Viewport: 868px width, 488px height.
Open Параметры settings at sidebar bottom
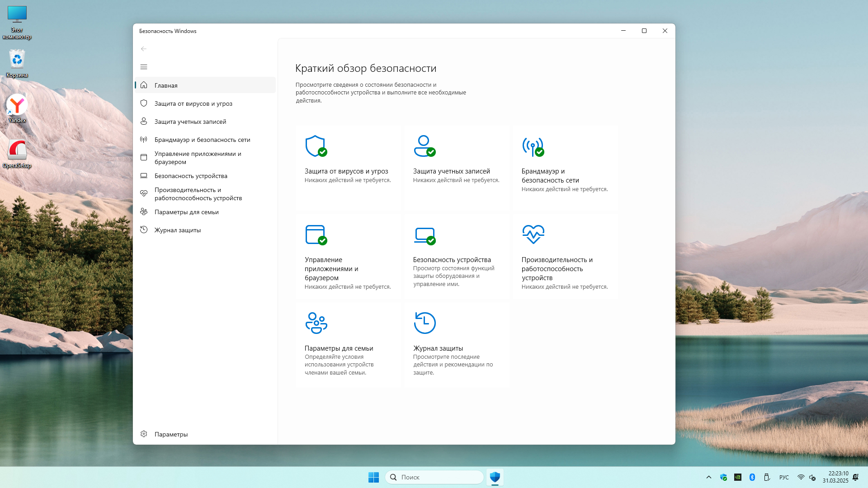(x=171, y=434)
